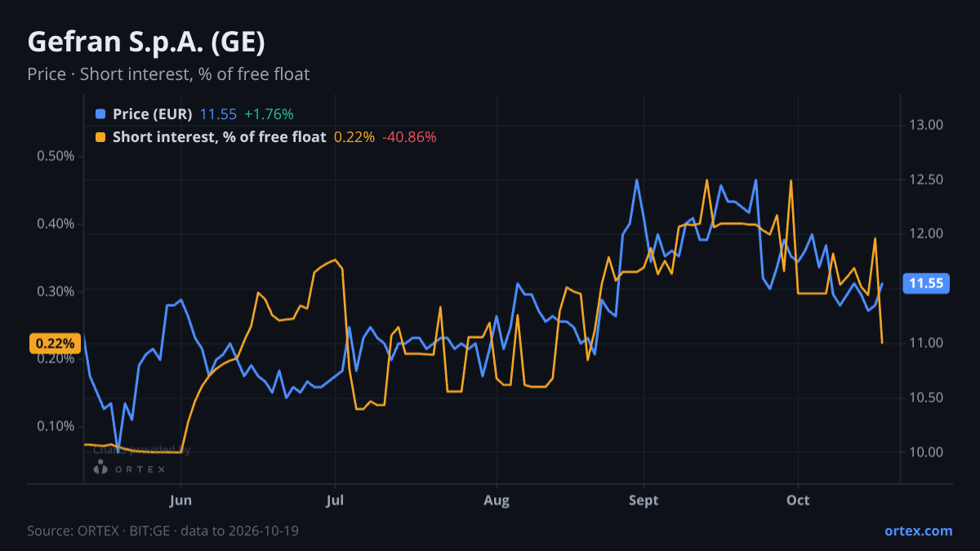
Task: Click the Jul x-axis label
Action: (x=335, y=500)
